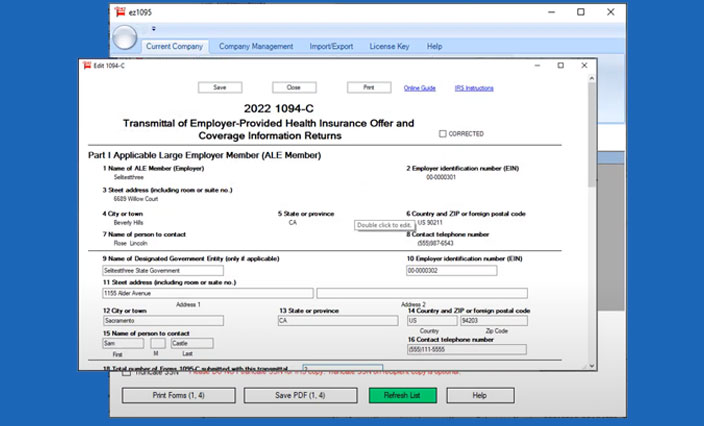Click the ez1095 red app icon in title bar
The image size is (704, 426).
pos(120,12)
